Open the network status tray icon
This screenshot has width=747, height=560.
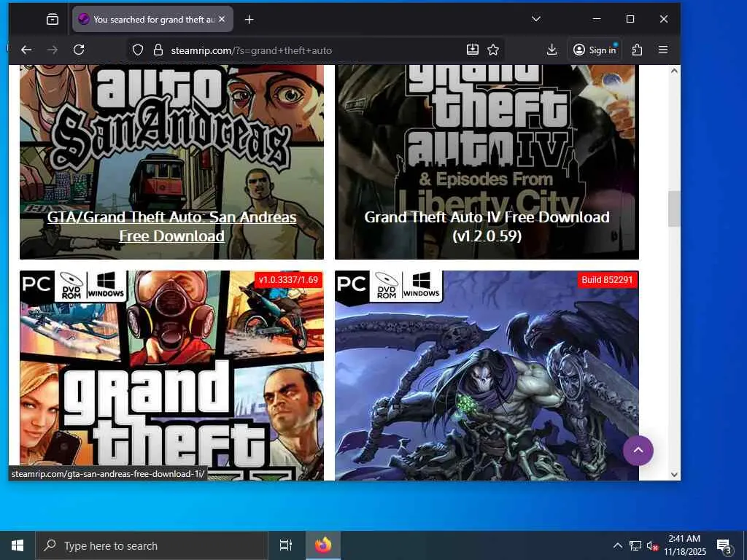635,545
